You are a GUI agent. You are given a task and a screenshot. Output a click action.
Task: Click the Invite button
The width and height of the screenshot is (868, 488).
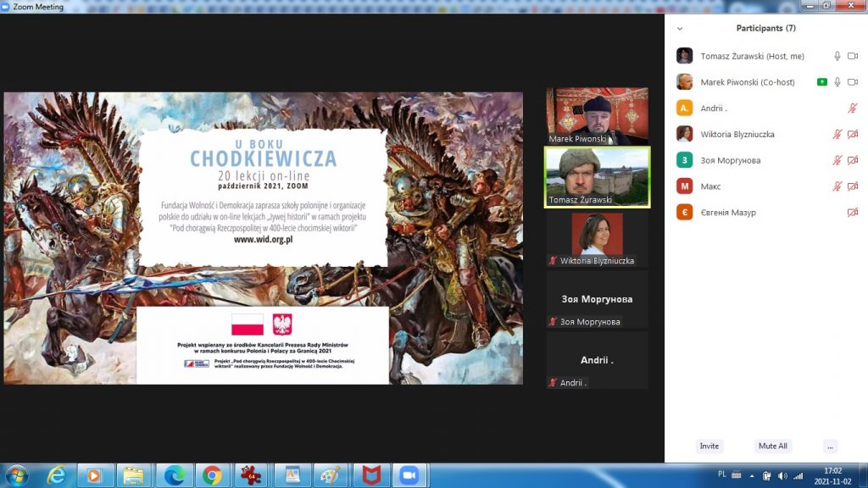[709, 446]
